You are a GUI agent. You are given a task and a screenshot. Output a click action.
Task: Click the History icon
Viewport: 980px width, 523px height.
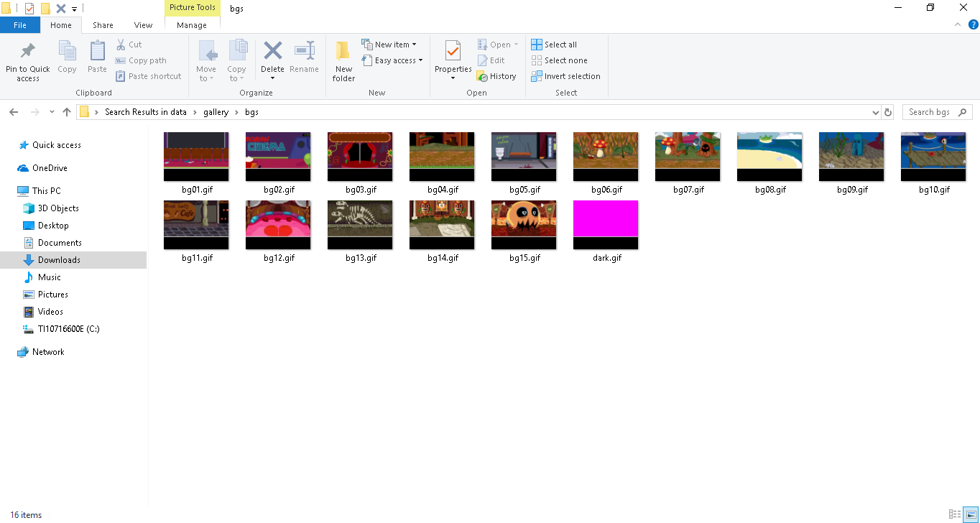(x=483, y=77)
